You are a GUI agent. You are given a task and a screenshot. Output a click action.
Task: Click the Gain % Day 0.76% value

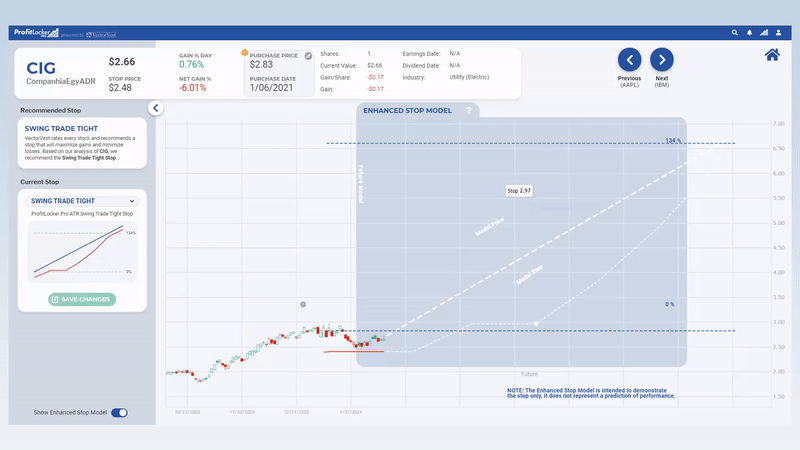pyautogui.click(x=191, y=64)
